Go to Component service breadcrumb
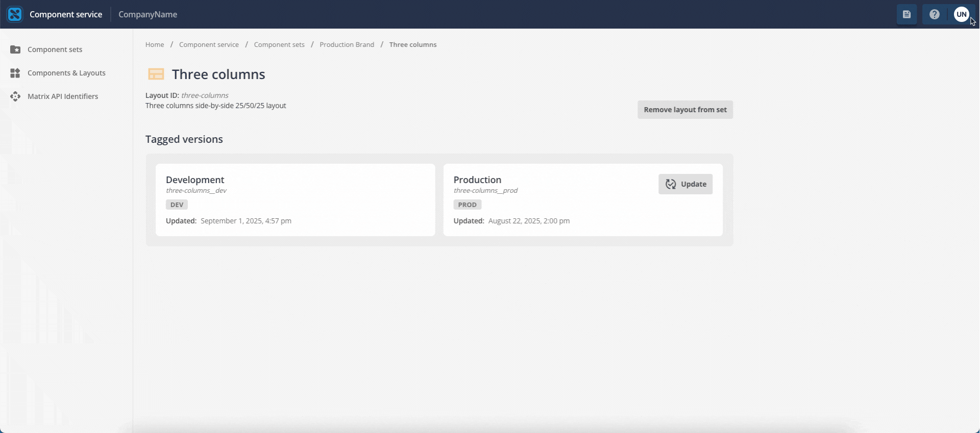980x433 pixels. tap(209, 44)
